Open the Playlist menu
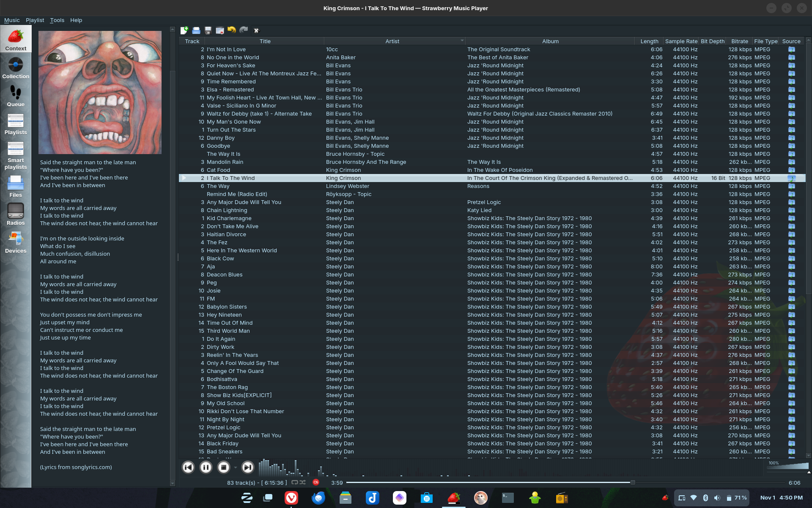This screenshot has width=812, height=508. (35, 20)
